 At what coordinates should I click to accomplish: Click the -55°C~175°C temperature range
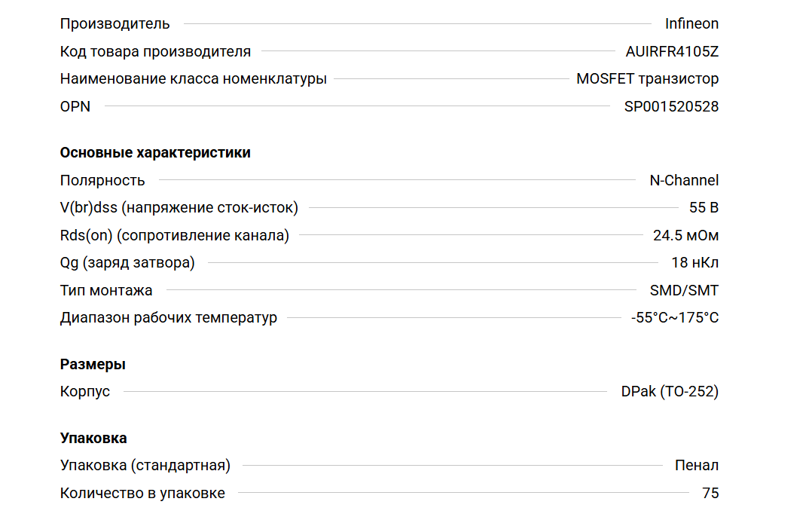click(675, 317)
